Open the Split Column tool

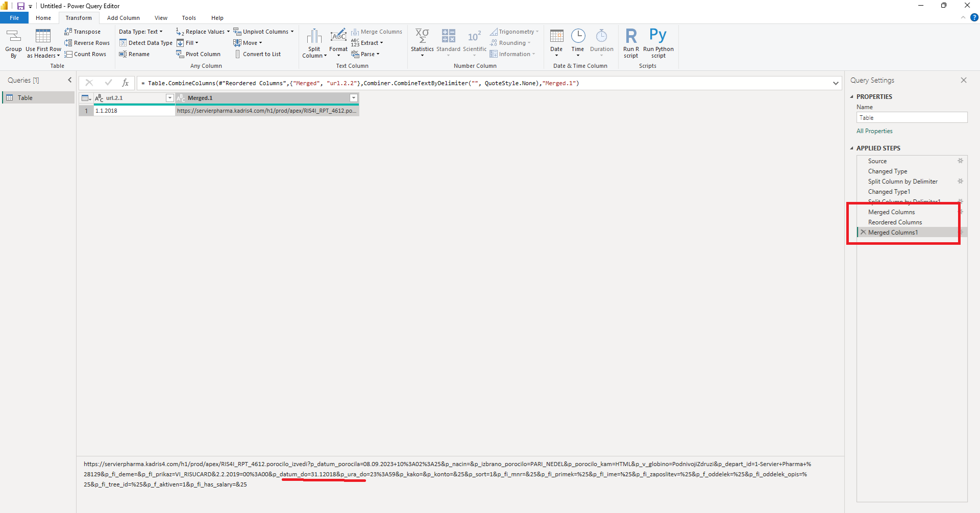coord(314,43)
